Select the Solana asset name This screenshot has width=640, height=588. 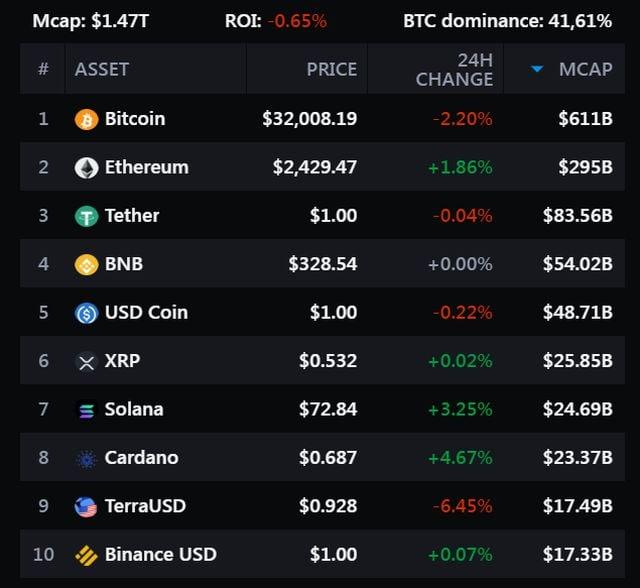[x=134, y=410]
